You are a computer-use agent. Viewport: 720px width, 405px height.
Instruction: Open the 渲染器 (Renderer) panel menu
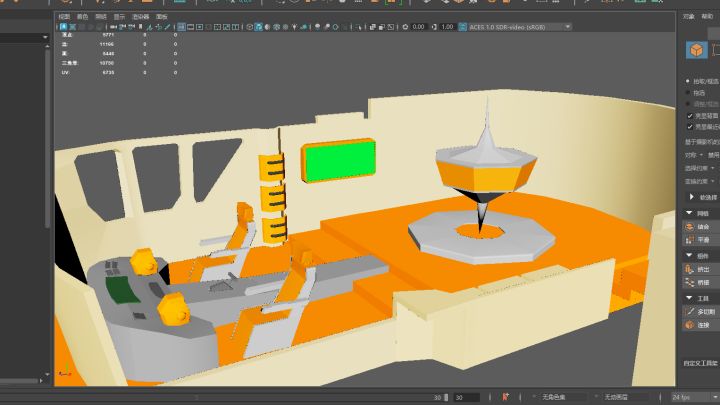point(140,16)
